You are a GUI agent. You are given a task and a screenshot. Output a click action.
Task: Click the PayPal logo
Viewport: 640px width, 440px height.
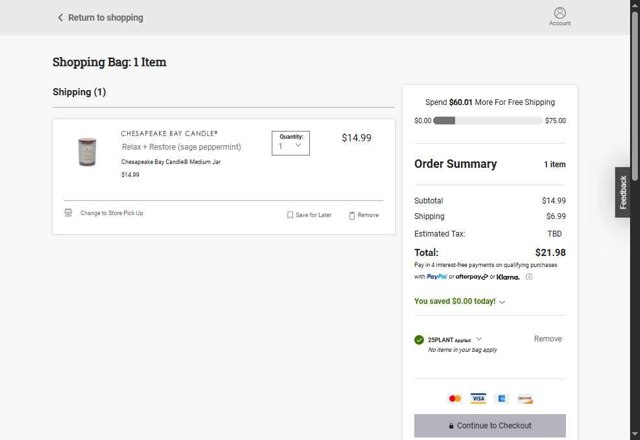click(x=437, y=277)
